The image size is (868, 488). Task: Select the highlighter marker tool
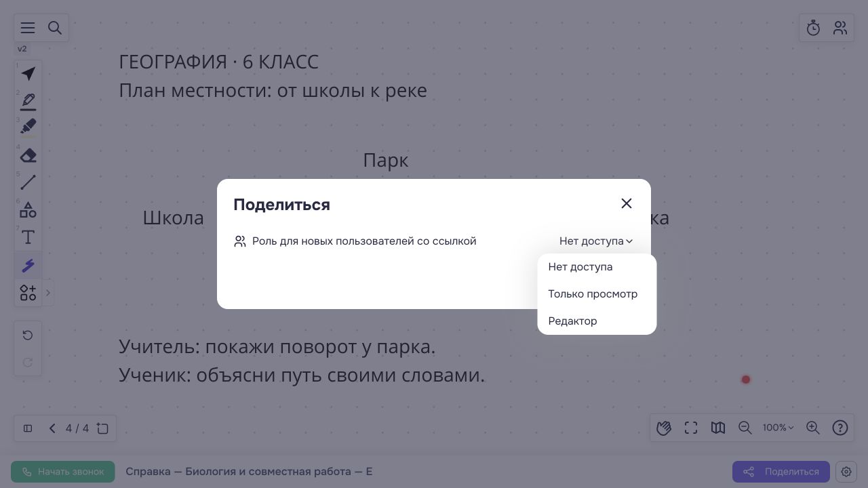28,128
